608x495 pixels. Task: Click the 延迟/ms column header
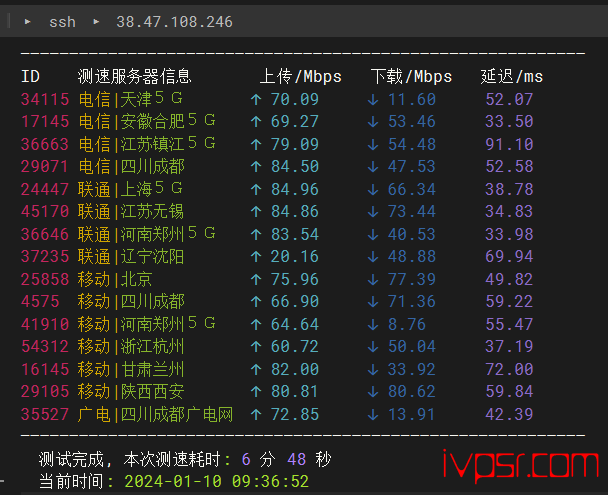click(x=511, y=77)
